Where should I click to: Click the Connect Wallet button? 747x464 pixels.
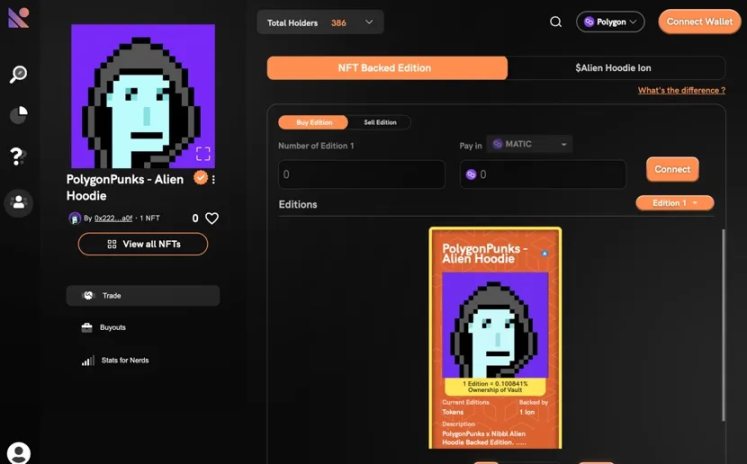coord(699,22)
